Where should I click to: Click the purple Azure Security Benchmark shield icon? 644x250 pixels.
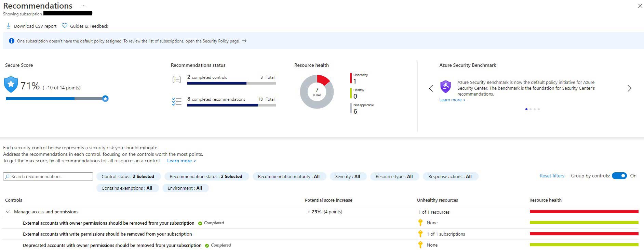[445, 87]
